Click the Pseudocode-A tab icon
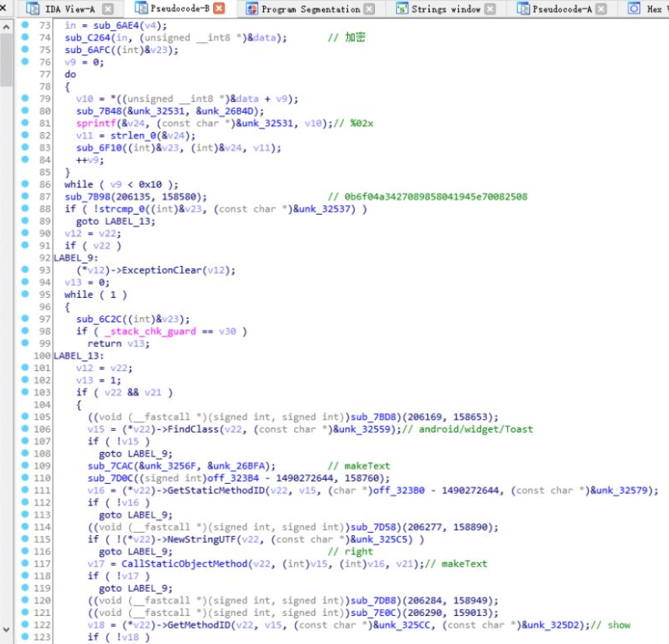669x644 pixels. 523,9
